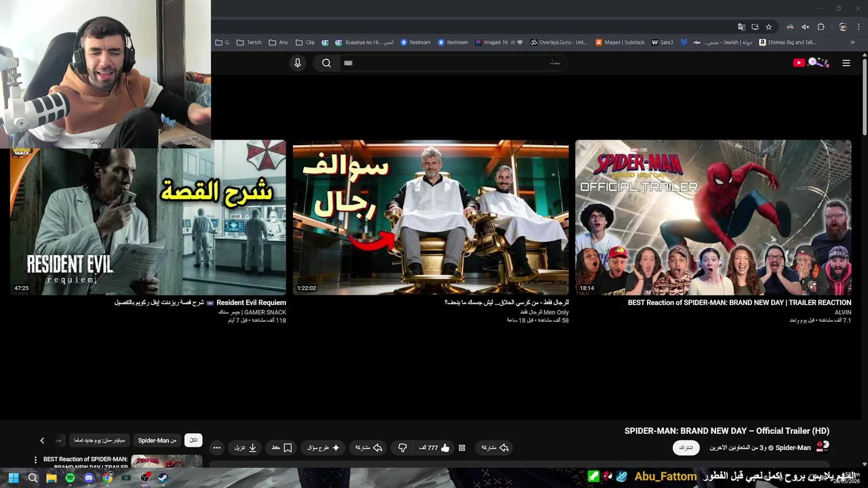Click the grid icon beside the like button
The width and height of the screenshot is (868, 488).
tap(462, 448)
